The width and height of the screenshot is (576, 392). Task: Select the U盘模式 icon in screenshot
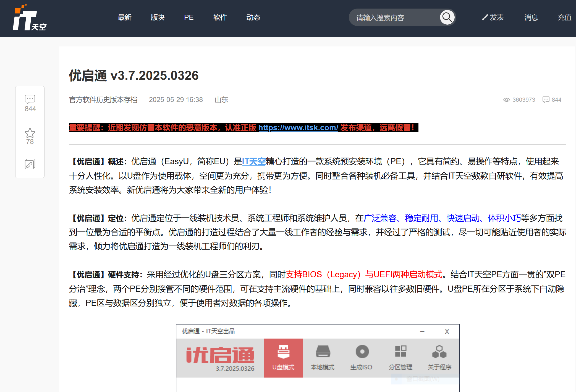point(284,358)
